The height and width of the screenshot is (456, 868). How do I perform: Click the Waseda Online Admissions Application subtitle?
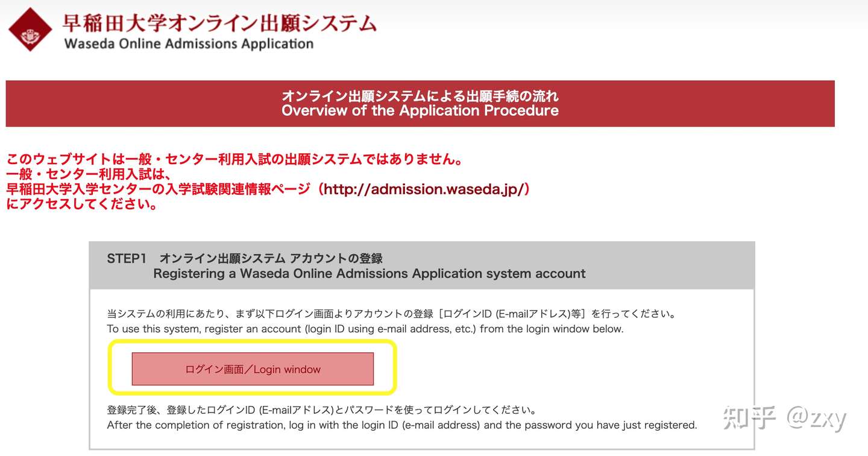pyautogui.click(x=189, y=44)
